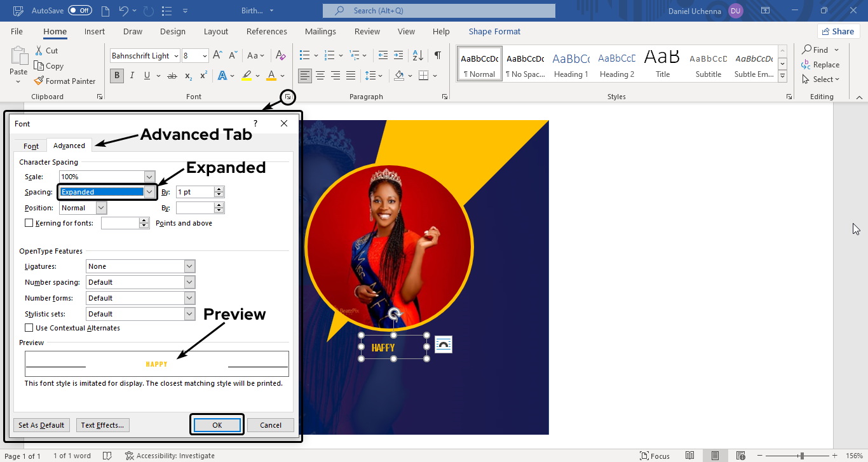Viewport: 868px width, 462px height.
Task: Open the Ligatures dropdown
Action: click(x=189, y=266)
